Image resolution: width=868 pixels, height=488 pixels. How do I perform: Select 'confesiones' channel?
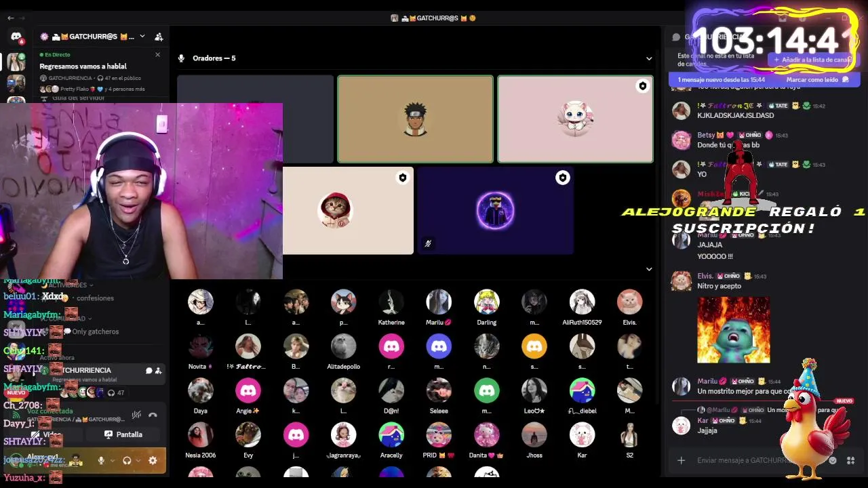(x=95, y=298)
